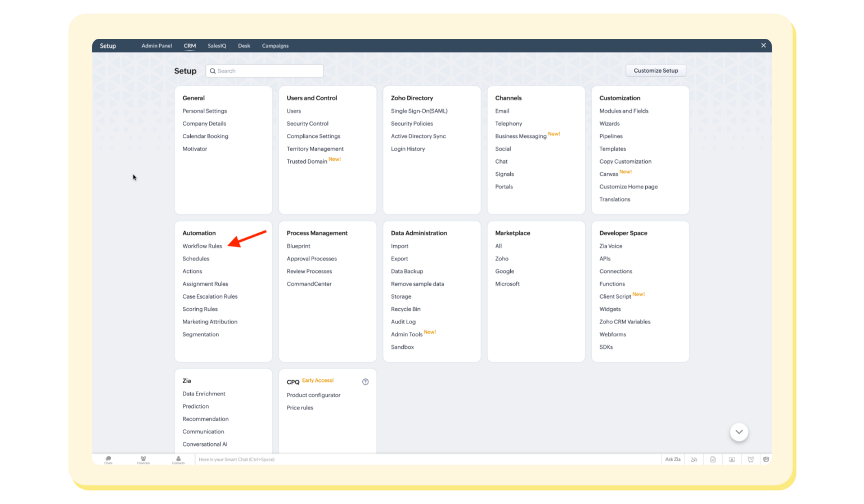Open Channels from the bottom bar
Viewport: 864px width, 504px height.
tap(143, 459)
